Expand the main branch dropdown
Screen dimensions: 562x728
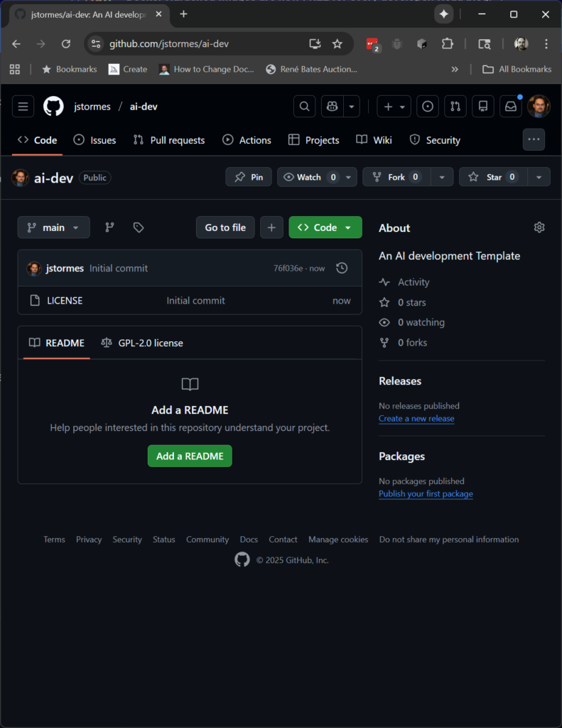(x=54, y=227)
